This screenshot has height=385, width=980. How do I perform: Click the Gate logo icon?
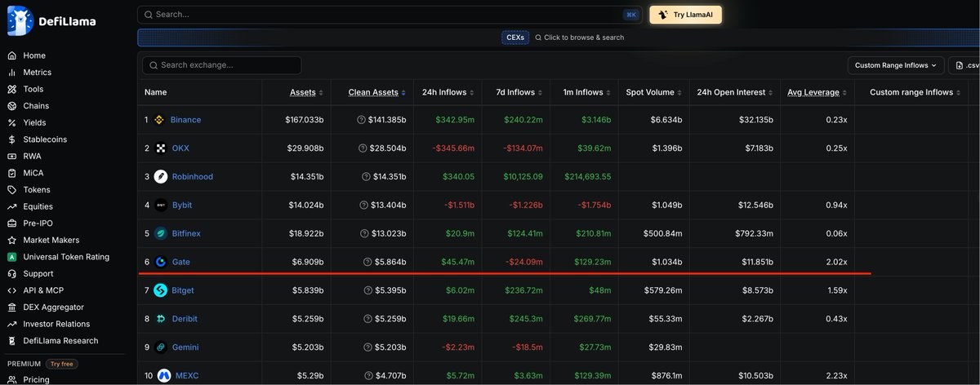(160, 262)
